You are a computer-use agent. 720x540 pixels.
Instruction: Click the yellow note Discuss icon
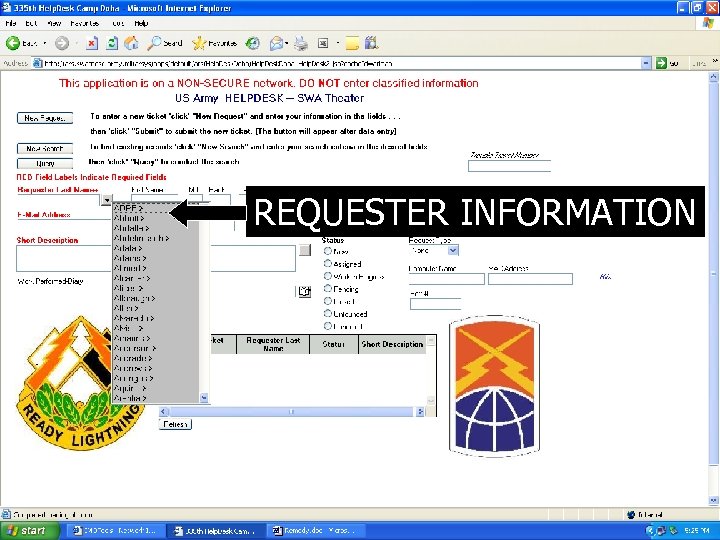(x=352, y=44)
